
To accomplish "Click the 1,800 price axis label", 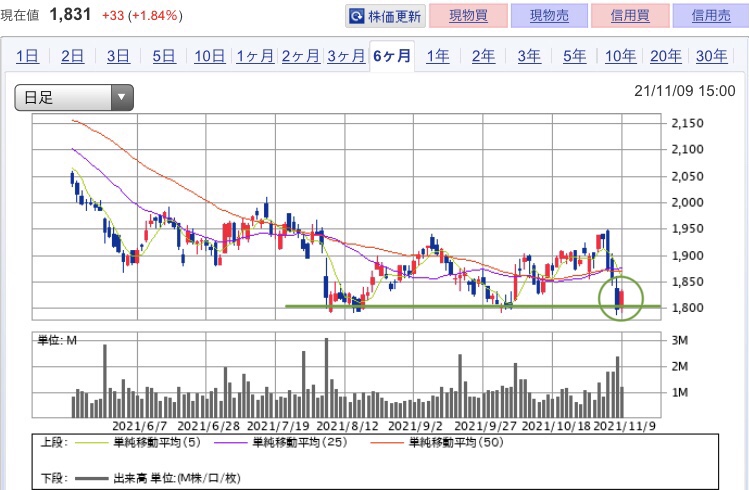I will point(687,308).
